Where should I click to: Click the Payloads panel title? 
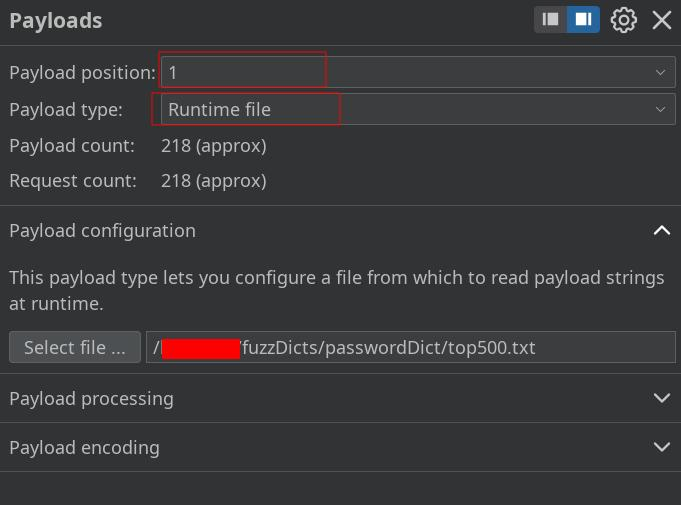pos(56,20)
